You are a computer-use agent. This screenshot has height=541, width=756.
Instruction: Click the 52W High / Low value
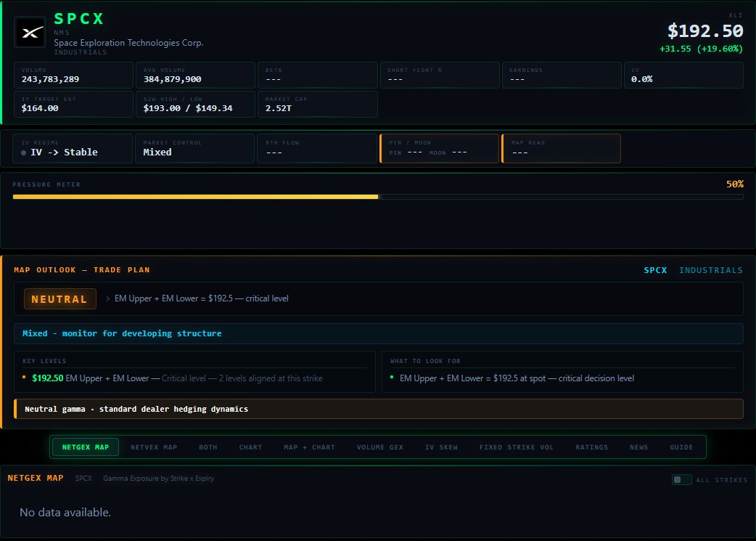(x=188, y=108)
